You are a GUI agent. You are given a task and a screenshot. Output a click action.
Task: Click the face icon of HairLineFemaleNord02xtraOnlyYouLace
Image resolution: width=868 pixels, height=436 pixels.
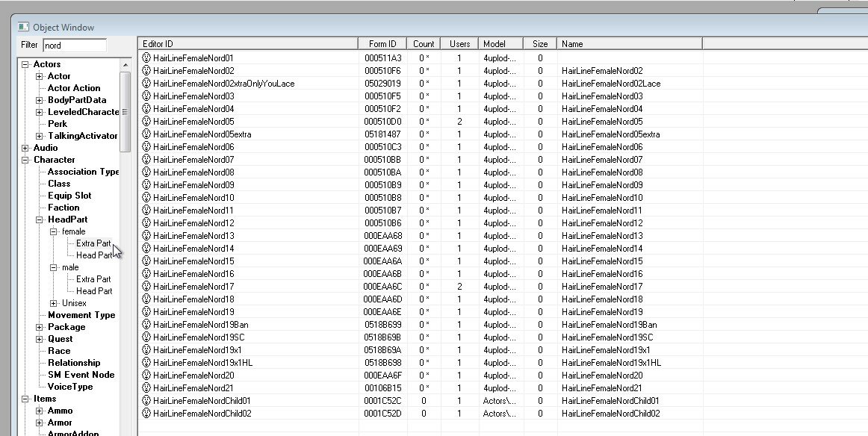pos(146,83)
